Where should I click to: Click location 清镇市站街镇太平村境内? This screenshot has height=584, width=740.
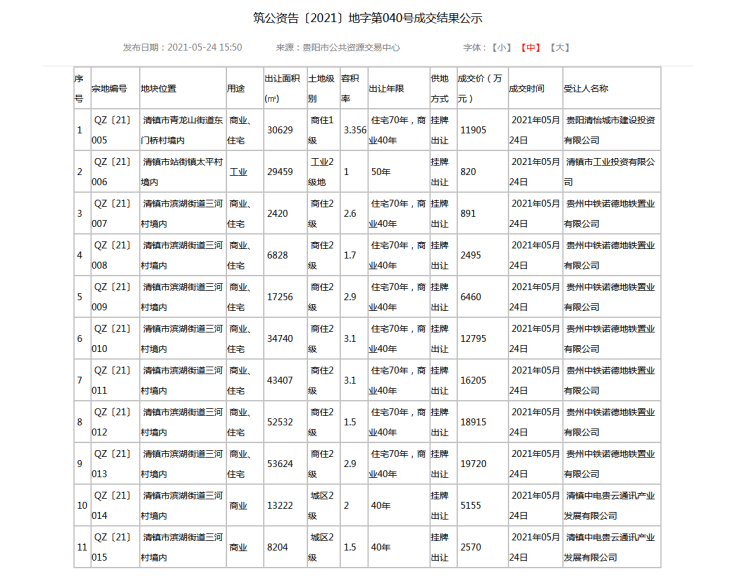click(182, 172)
